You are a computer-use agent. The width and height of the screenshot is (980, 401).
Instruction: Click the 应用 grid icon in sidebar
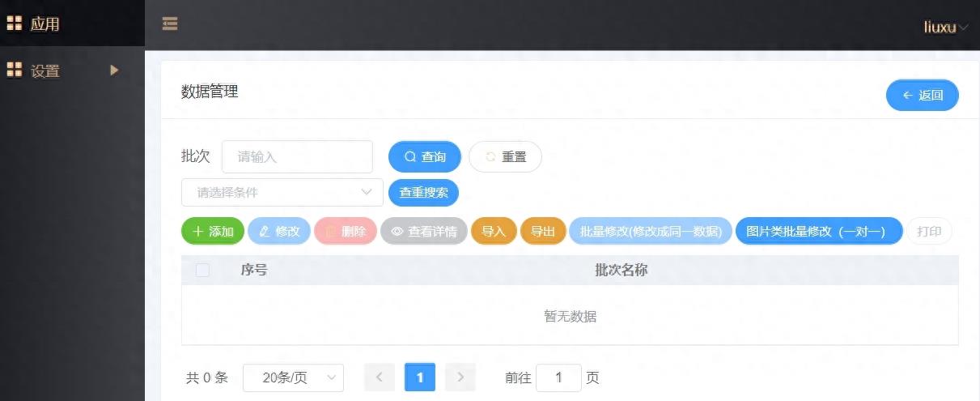[14, 23]
